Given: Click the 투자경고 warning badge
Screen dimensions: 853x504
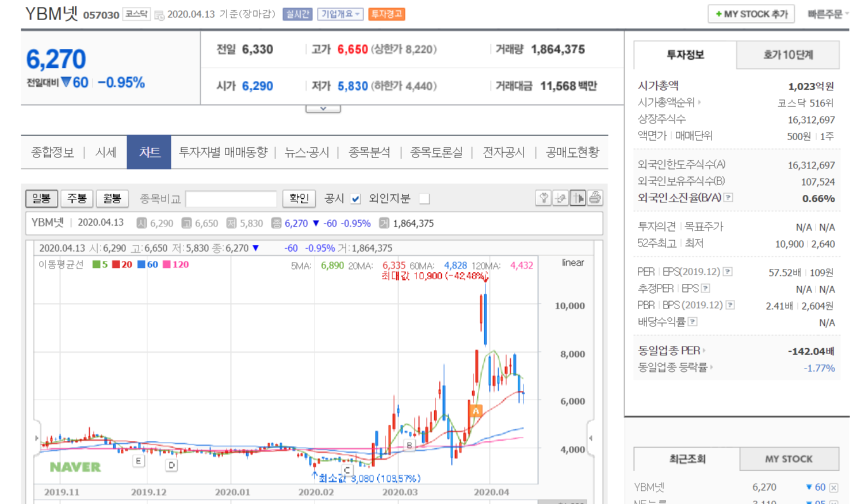Looking at the screenshot, I should 387,14.
